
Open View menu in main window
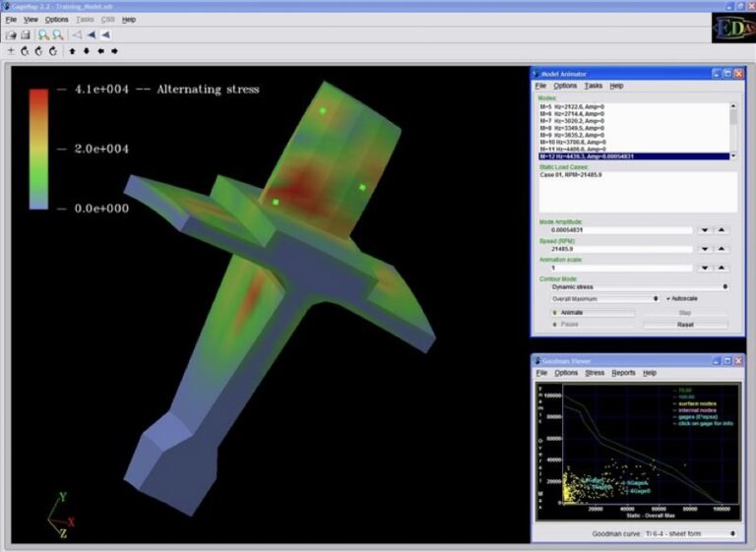[x=31, y=20]
